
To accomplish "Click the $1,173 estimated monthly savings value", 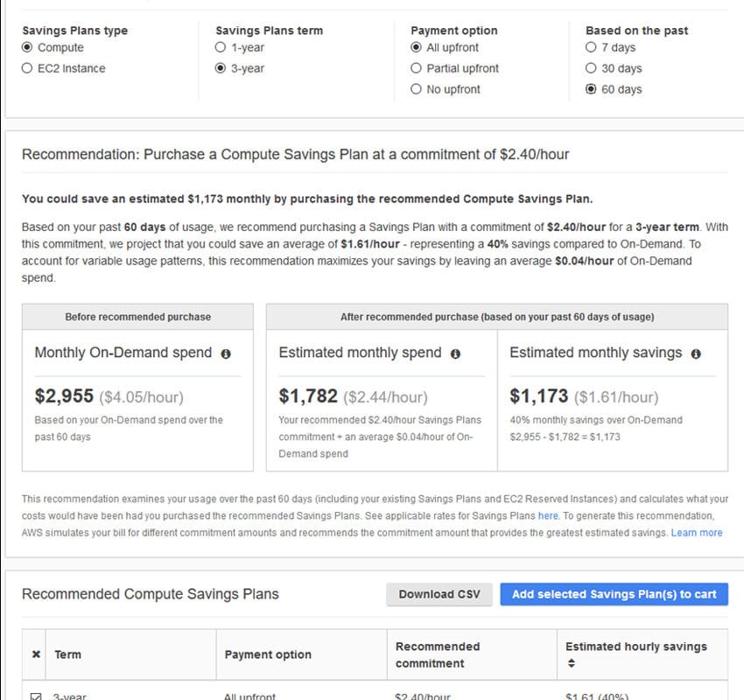I will click(538, 396).
